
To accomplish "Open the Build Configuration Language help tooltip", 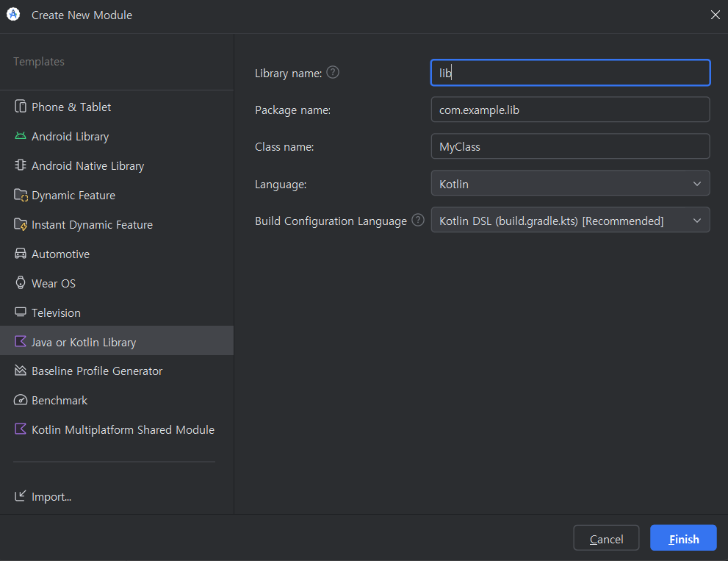I will click(418, 221).
